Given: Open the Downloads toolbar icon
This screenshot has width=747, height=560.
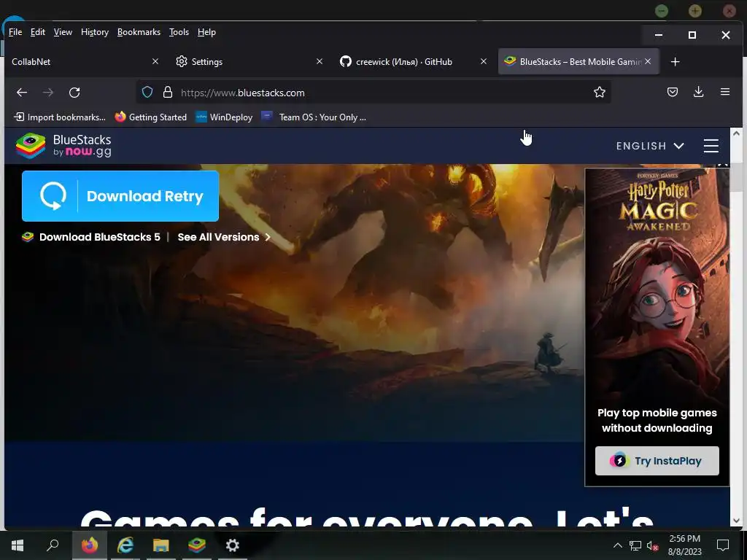Looking at the screenshot, I should tap(698, 92).
